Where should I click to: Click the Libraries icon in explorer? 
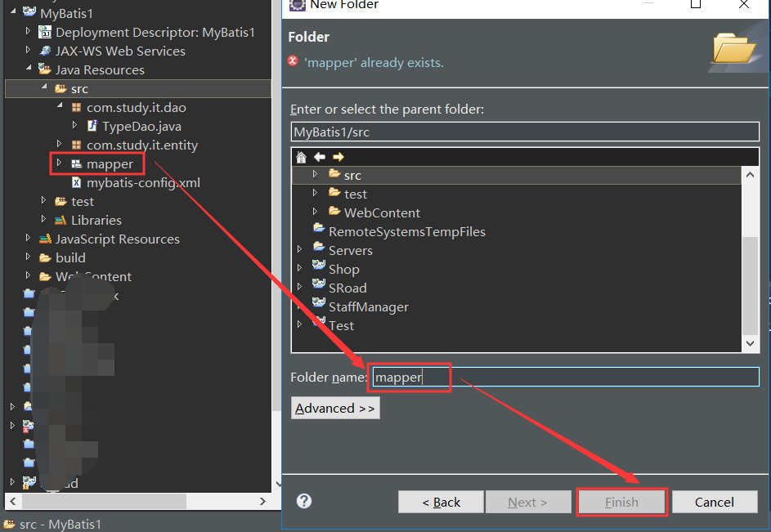pos(61,220)
